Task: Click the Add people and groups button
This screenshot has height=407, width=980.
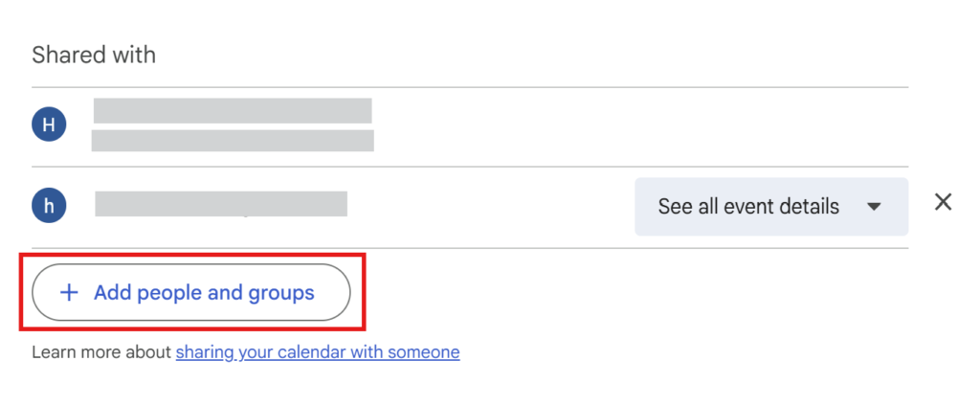Action: [191, 292]
